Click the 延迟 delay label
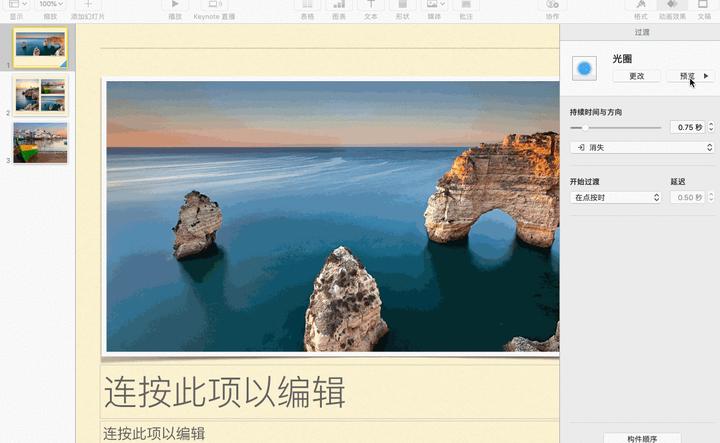 (x=678, y=182)
